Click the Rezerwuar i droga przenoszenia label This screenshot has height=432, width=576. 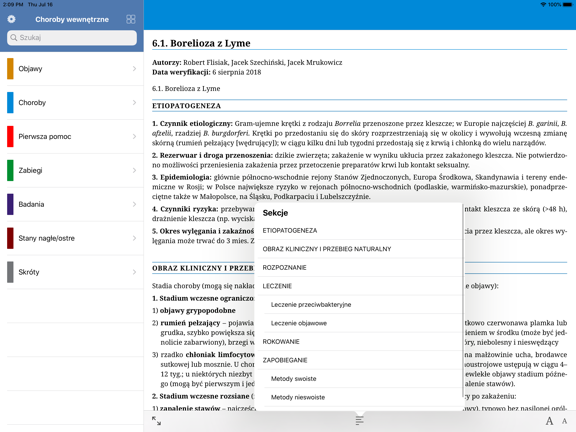click(212, 155)
